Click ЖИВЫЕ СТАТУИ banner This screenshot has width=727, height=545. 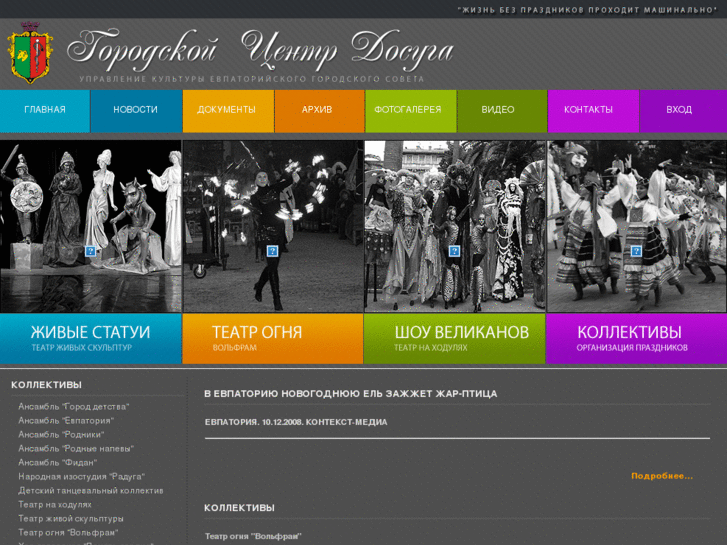(x=90, y=339)
